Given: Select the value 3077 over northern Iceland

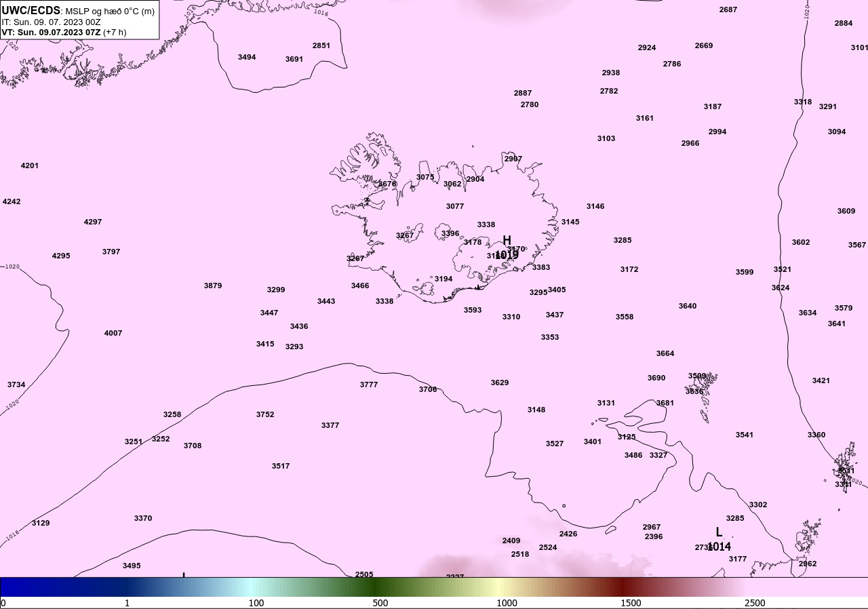Looking at the screenshot, I should point(455,206).
